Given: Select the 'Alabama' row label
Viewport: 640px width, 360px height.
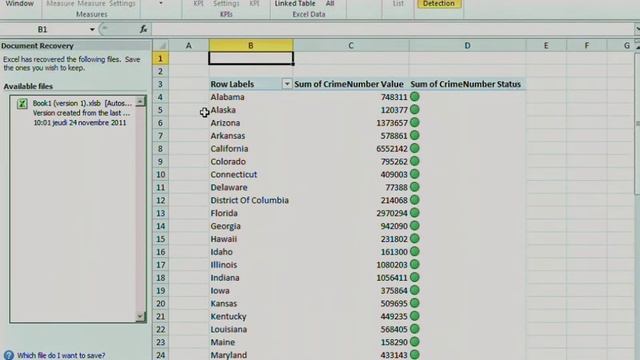Looking at the screenshot, I should click(x=227, y=97).
